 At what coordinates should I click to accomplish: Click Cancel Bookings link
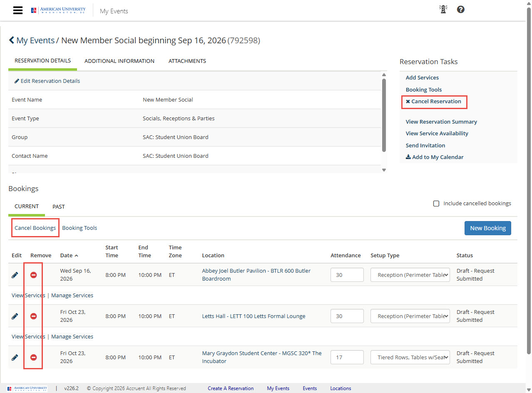point(35,228)
